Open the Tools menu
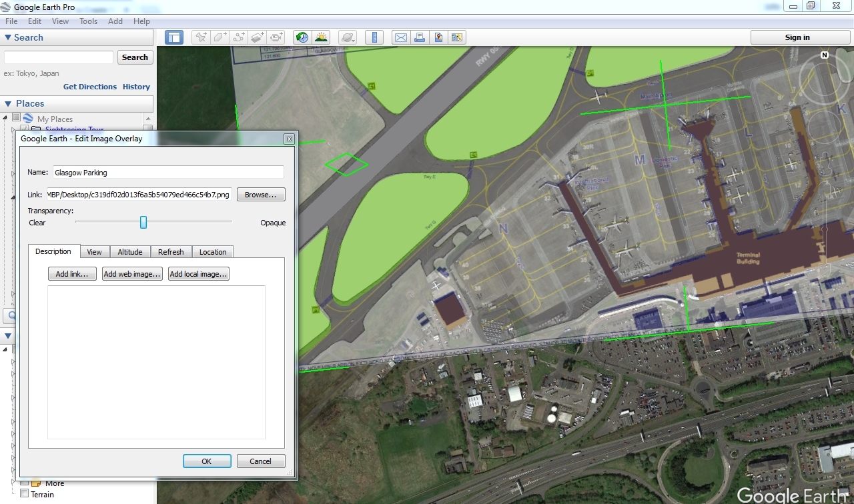The image size is (854, 504). [x=88, y=21]
